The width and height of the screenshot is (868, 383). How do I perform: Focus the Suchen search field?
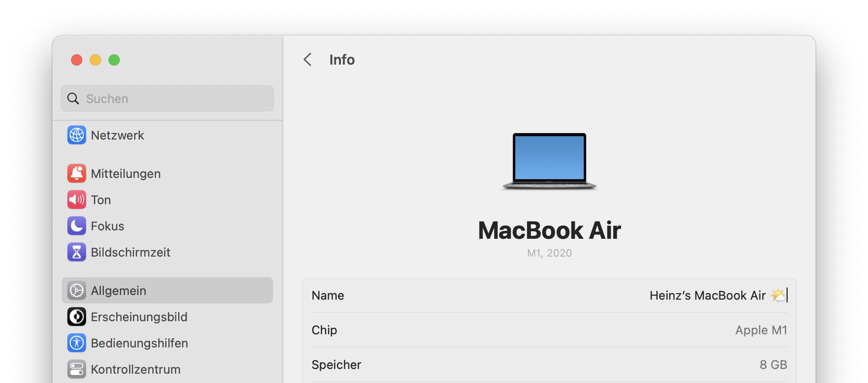coord(167,98)
